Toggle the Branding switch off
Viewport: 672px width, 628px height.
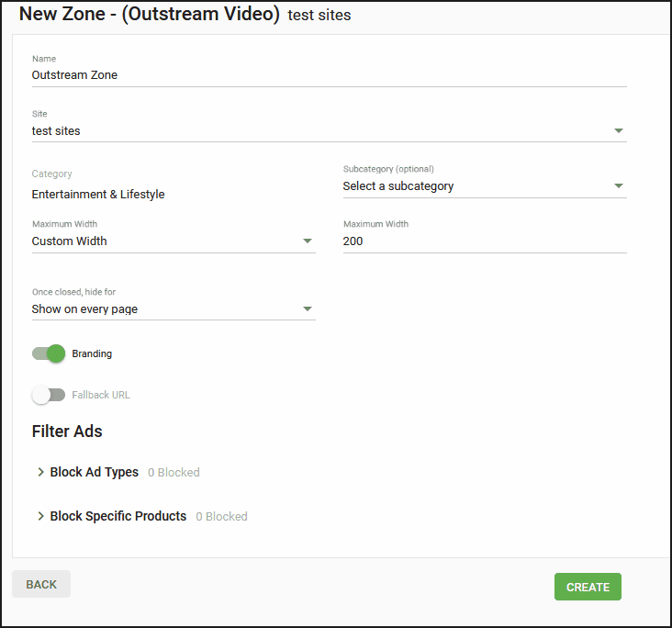pyautogui.click(x=49, y=353)
